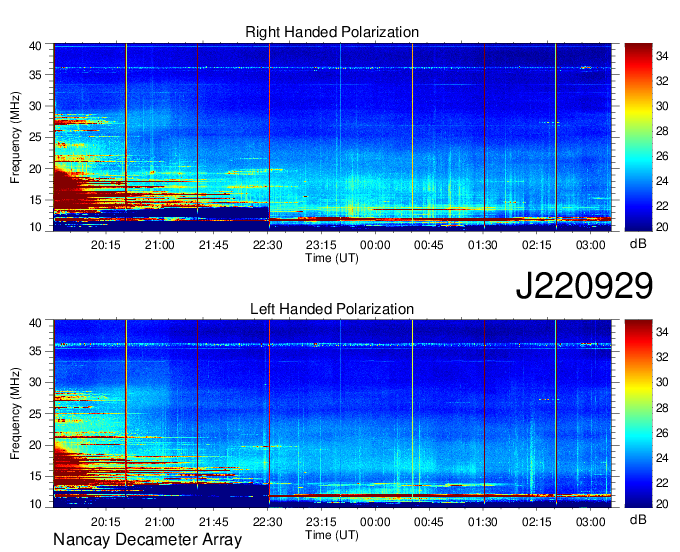Click 00:00 tick under Left Handed plot
The image size is (680, 552).
(x=375, y=522)
